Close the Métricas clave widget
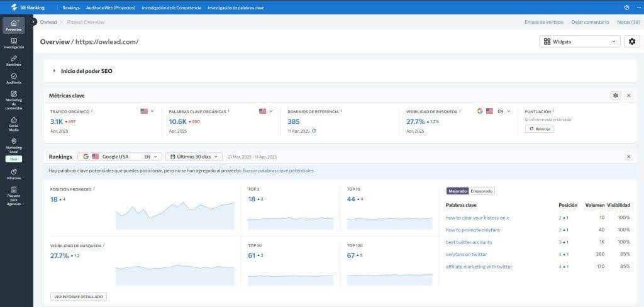This screenshot has width=644, height=307. (x=629, y=96)
